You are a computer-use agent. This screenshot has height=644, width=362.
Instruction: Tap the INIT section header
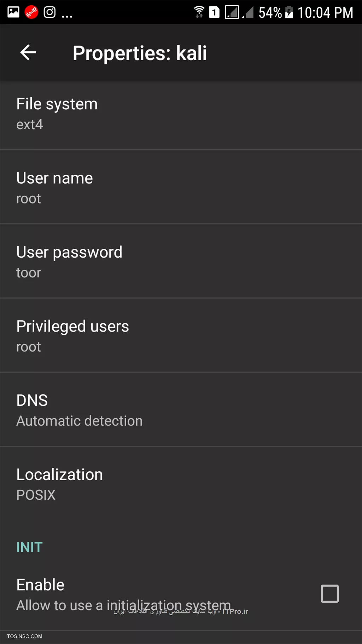(29, 547)
